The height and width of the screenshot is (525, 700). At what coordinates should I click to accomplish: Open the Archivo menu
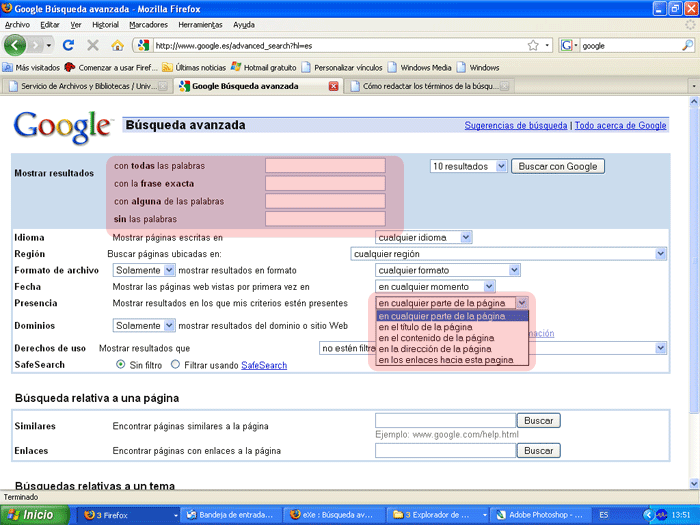(17, 25)
